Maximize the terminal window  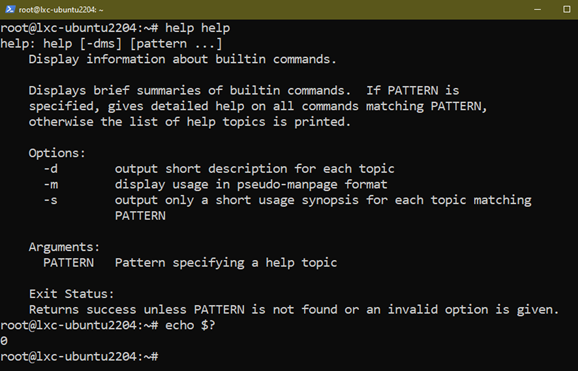(x=567, y=10)
